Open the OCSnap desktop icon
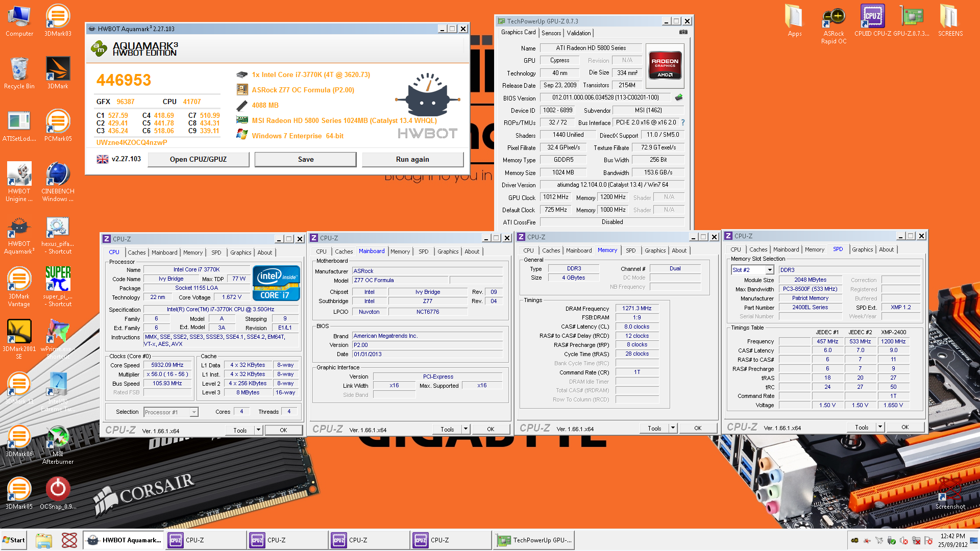The image size is (980, 551). coord(58,493)
